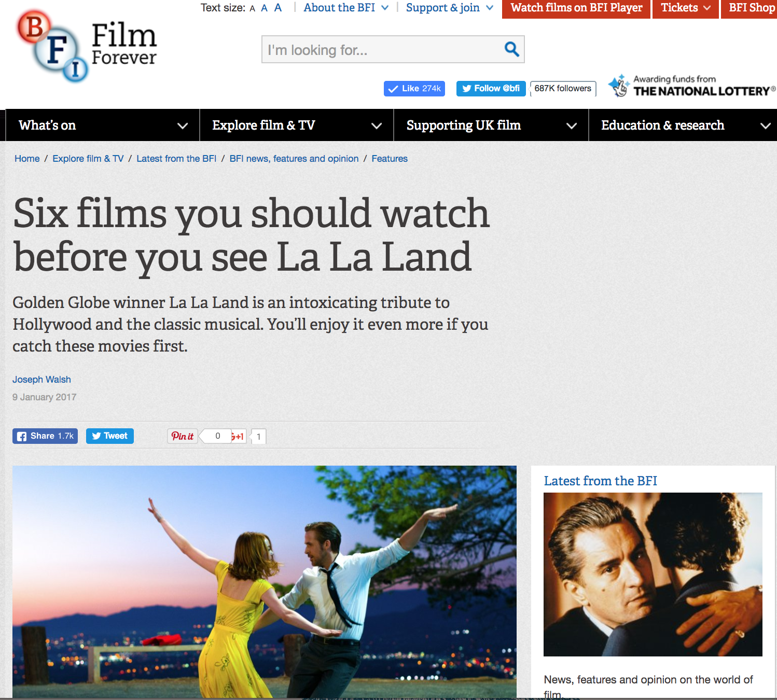Viewport: 777px width, 700px height.
Task: Open the 687K followers count bubble
Action: 563,89
